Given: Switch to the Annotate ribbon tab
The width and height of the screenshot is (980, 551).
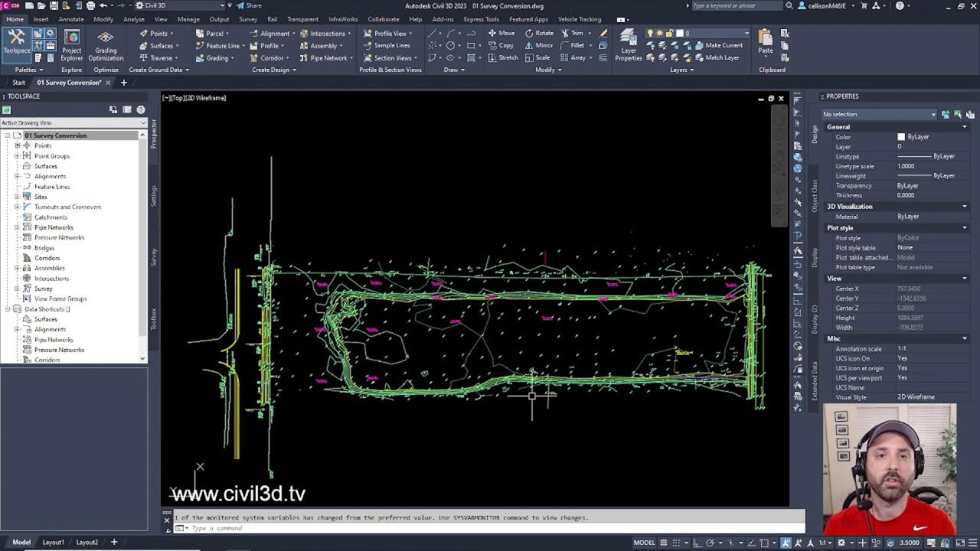Looking at the screenshot, I should pos(71,19).
